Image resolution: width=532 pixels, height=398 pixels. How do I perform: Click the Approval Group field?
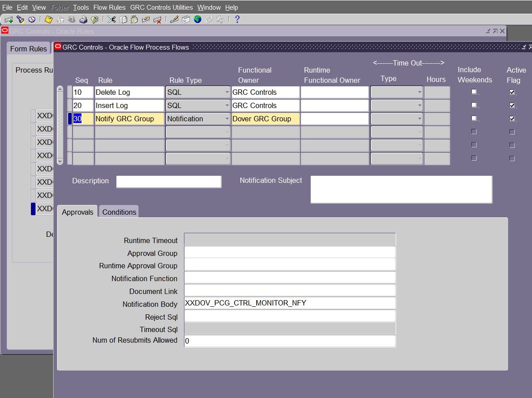coord(290,252)
